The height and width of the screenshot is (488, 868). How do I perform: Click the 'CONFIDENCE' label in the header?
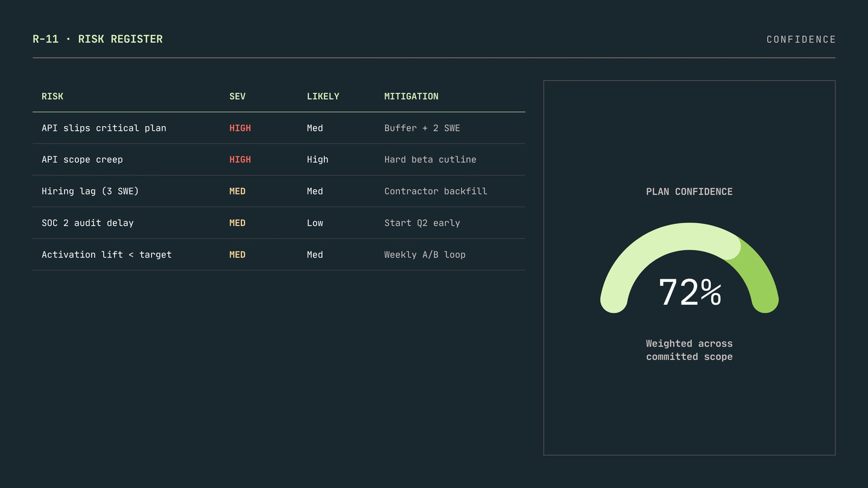pyautogui.click(x=801, y=40)
